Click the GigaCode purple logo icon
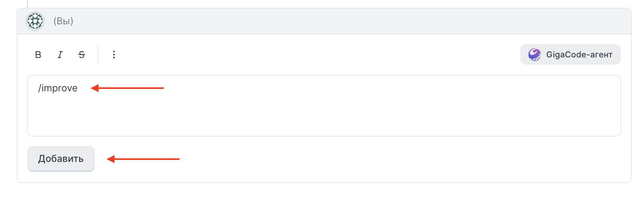This screenshot has height=197, width=644. pos(534,55)
